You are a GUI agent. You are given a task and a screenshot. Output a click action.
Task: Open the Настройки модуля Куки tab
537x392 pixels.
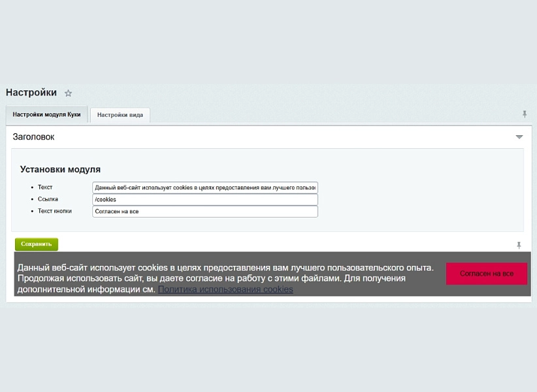coord(46,114)
